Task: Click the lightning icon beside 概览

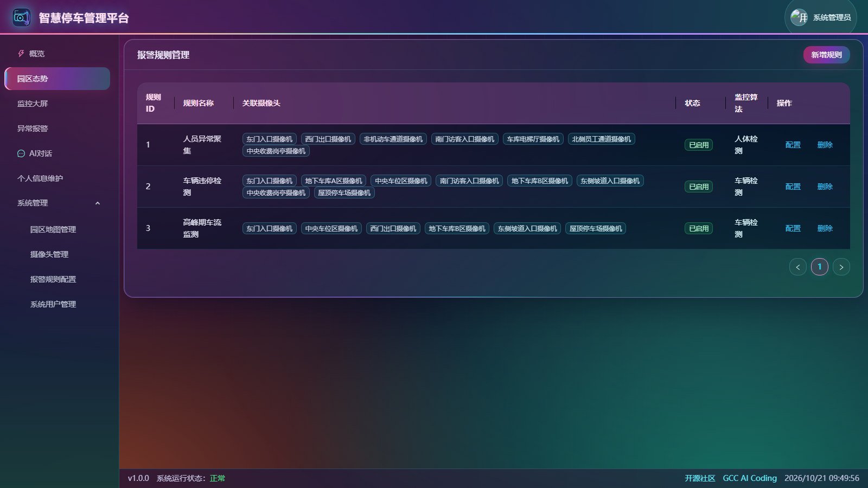Action: [21, 54]
